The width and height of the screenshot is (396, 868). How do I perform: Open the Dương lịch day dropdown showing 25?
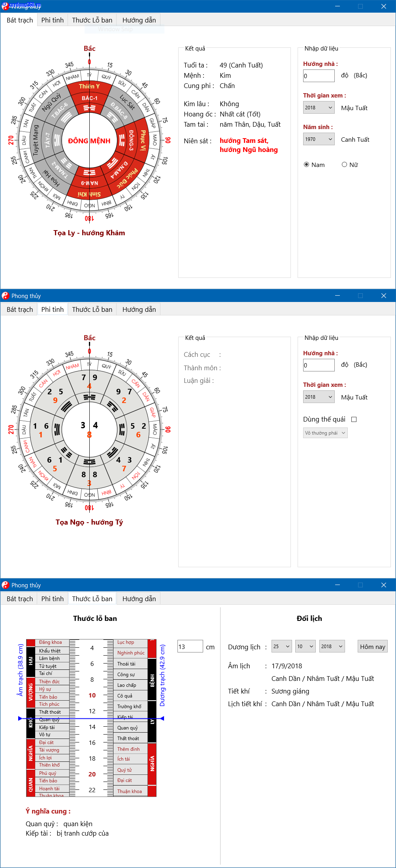pos(281,647)
